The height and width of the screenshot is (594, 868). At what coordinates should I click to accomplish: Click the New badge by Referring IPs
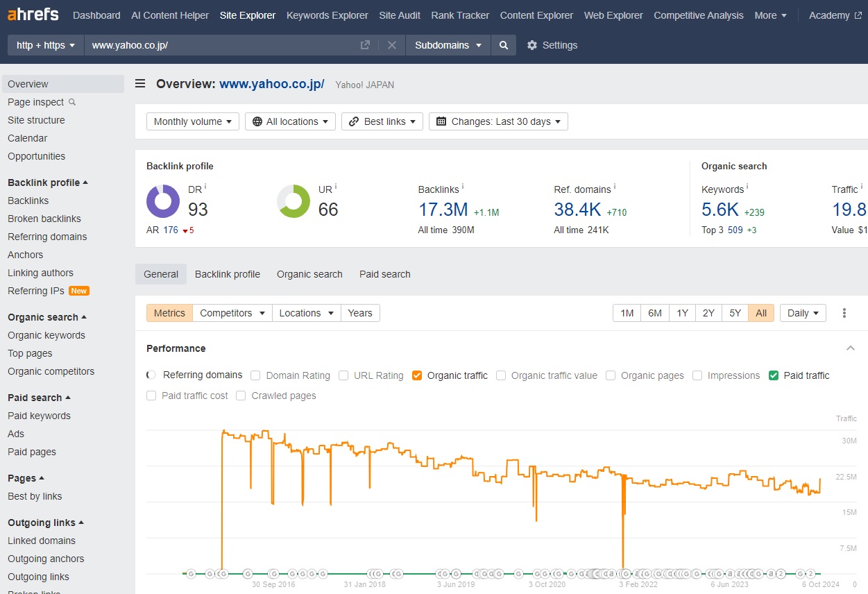(x=79, y=291)
